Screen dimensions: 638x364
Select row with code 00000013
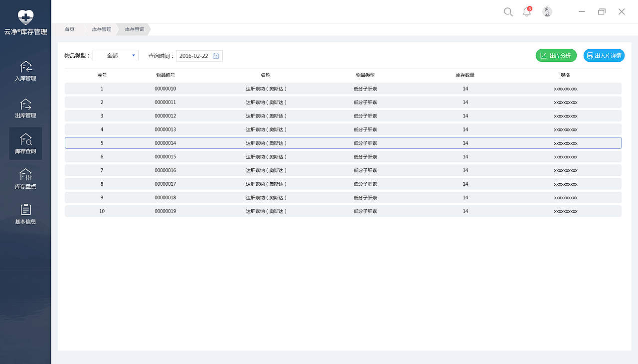[343, 129]
